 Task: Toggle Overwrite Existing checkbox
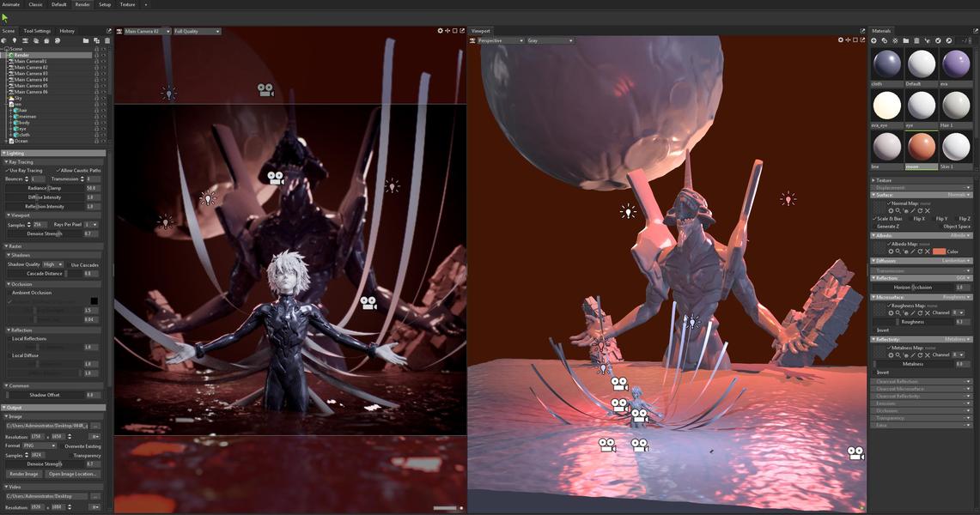[61, 446]
